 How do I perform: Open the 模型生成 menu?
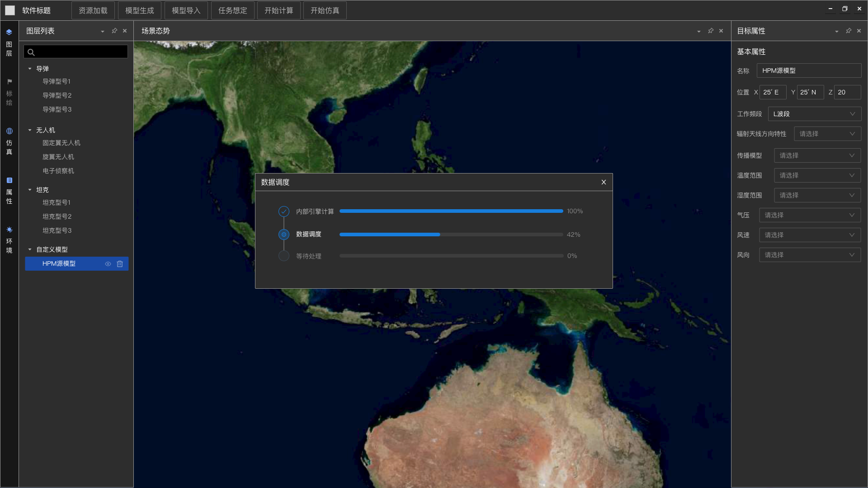coord(140,10)
